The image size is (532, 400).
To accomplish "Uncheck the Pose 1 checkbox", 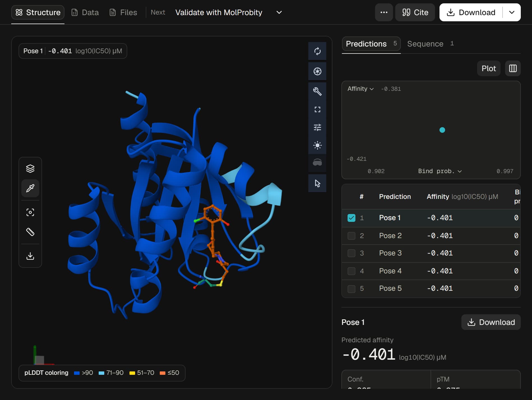I will tap(351, 218).
